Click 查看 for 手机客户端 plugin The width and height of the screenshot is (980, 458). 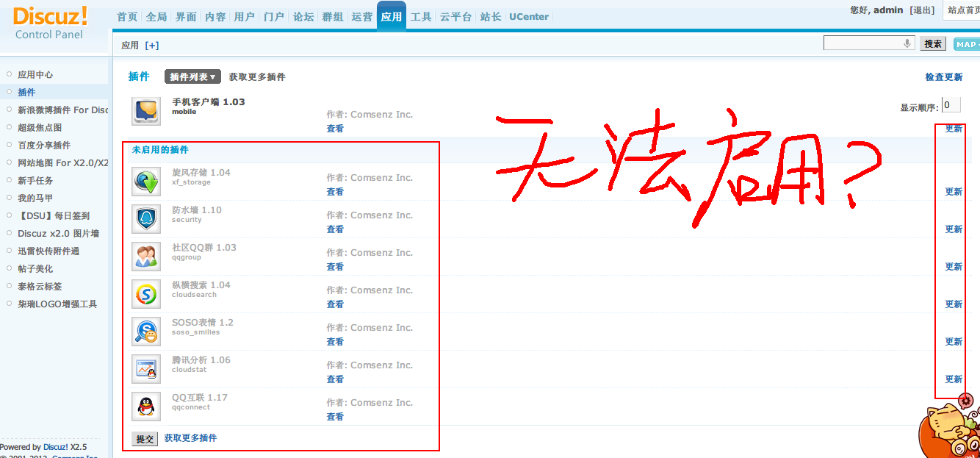pyautogui.click(x=335, y=129)
